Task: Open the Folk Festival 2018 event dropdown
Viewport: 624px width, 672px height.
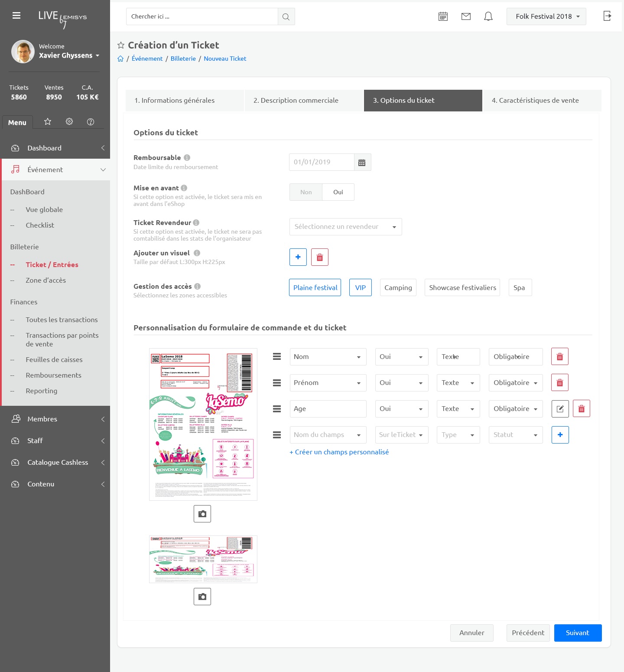Action: pos(546,16)
